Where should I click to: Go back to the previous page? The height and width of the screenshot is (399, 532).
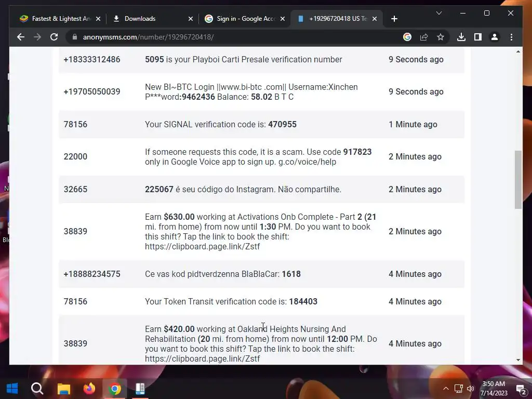(x=21, y=37)
